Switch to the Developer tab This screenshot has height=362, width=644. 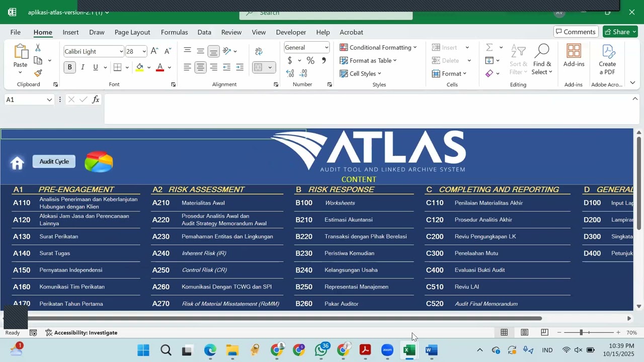(291, 32)
